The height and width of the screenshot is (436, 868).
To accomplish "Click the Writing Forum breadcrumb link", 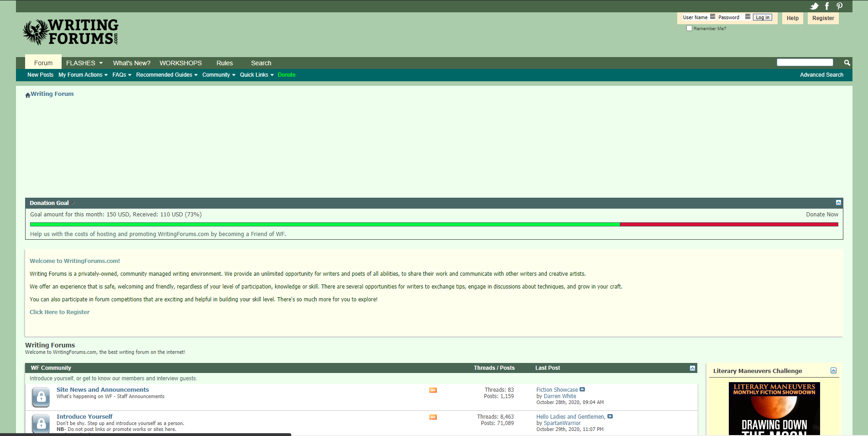I will point(52,94).
